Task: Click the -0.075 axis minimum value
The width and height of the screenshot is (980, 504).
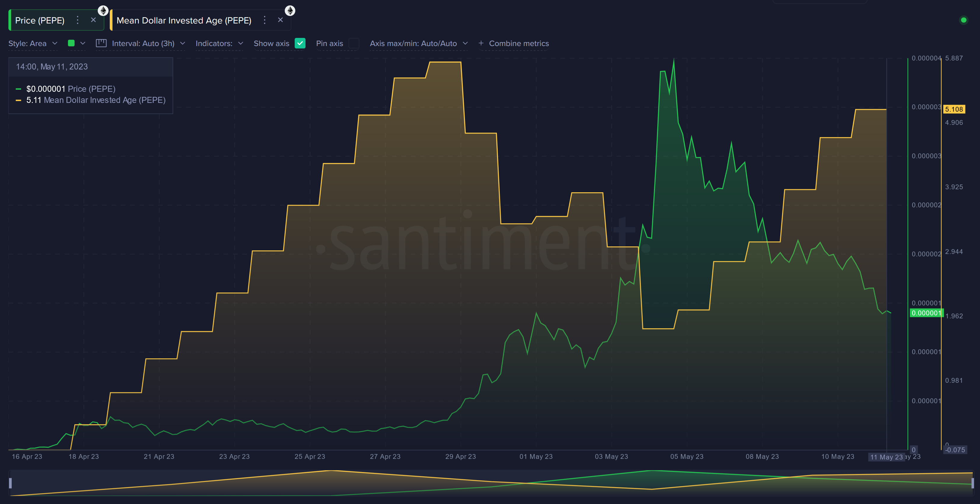Action: tap(955, 450)
